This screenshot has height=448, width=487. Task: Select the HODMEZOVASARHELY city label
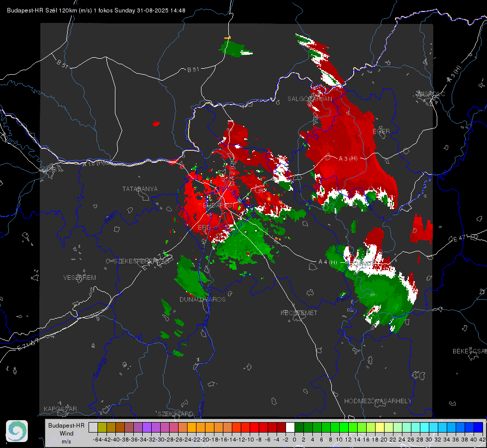tap(378, 401)
